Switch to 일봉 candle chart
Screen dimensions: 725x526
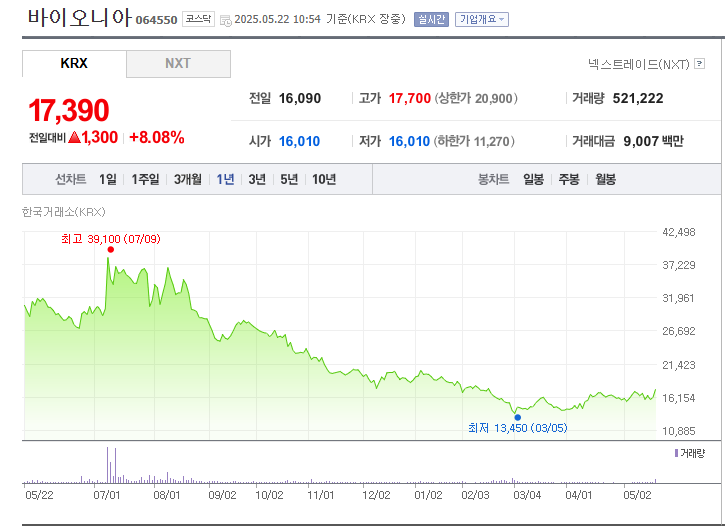(533, 179)
